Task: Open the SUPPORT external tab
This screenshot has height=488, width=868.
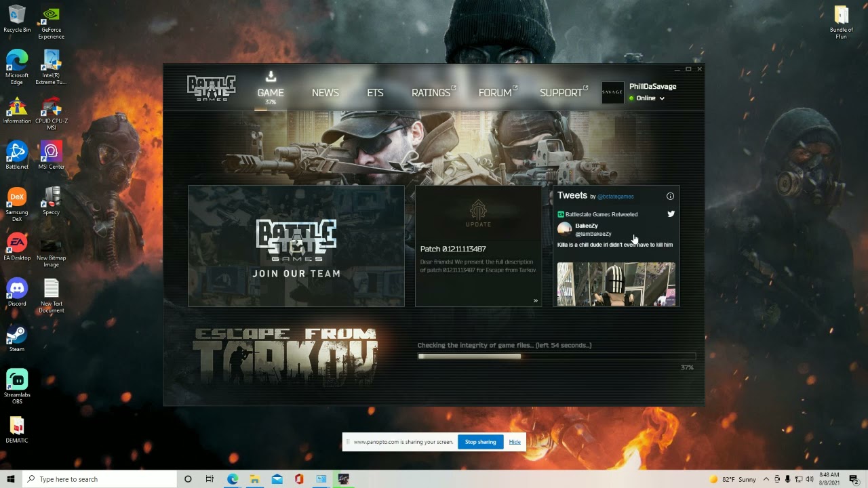Action: click(564, 93)
